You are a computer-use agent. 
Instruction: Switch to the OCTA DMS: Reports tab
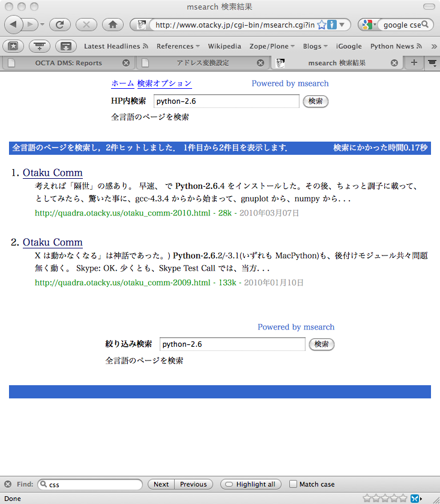68,63
